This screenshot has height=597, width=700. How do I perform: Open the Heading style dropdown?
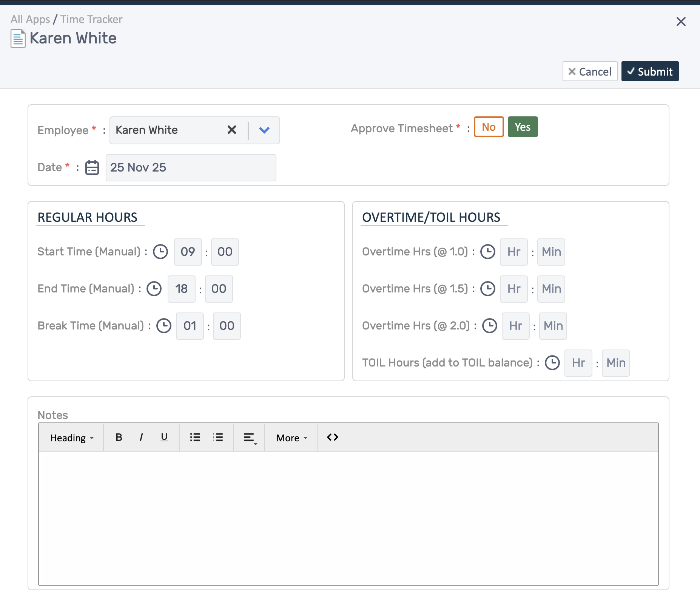[71, 437]
